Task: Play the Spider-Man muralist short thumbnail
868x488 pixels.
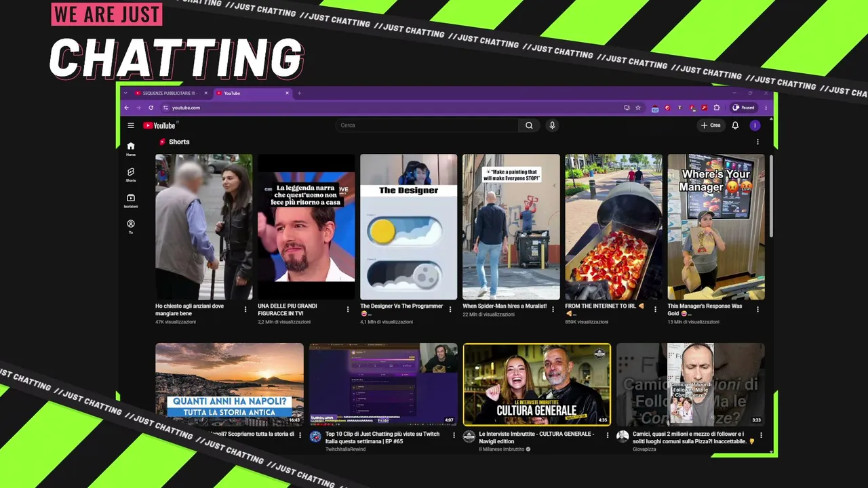Action: (511, 227)
